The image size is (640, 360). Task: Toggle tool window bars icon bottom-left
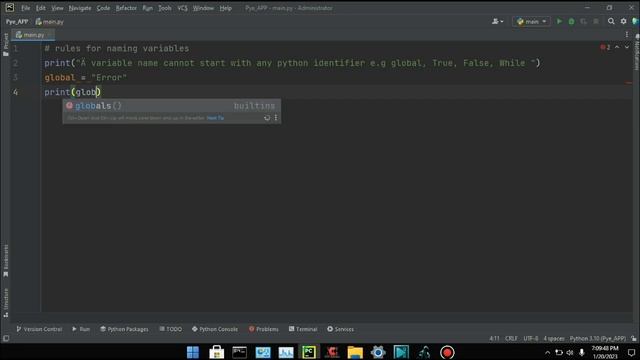pyautogui.click(x=6, y=338)
